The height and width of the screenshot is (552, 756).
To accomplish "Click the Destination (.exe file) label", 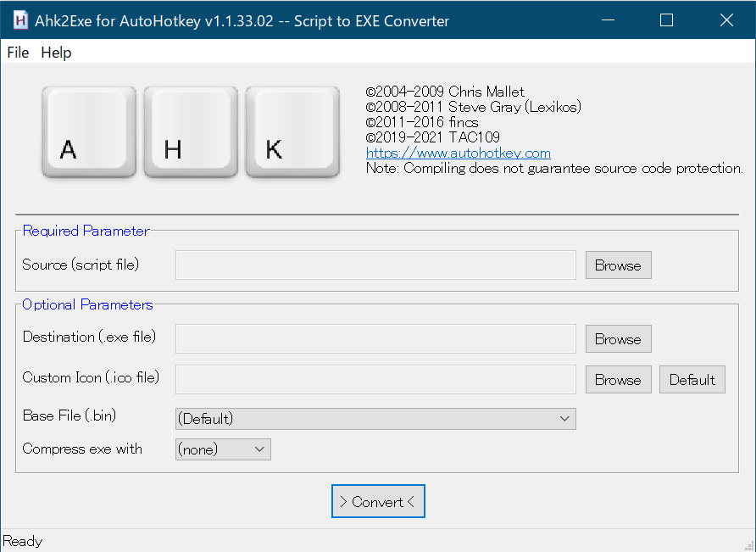I will pos(89,337).
